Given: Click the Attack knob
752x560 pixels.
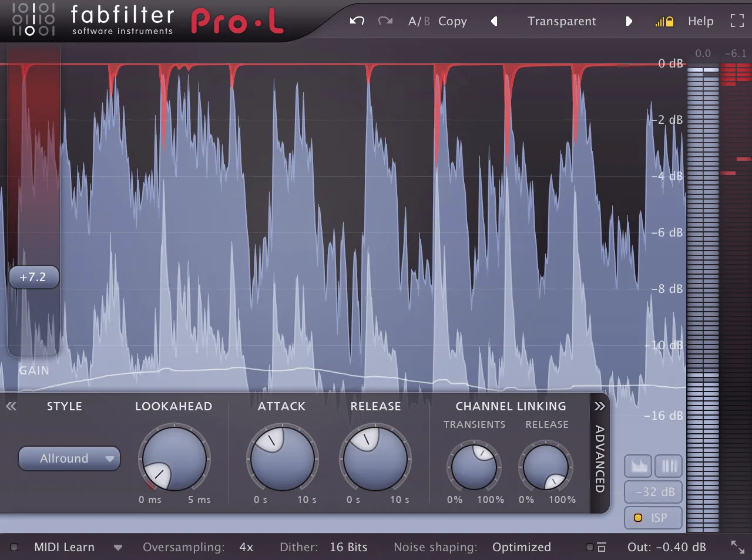Looking at the screenshot, I should pyautogui.click(x=282, y=458).
